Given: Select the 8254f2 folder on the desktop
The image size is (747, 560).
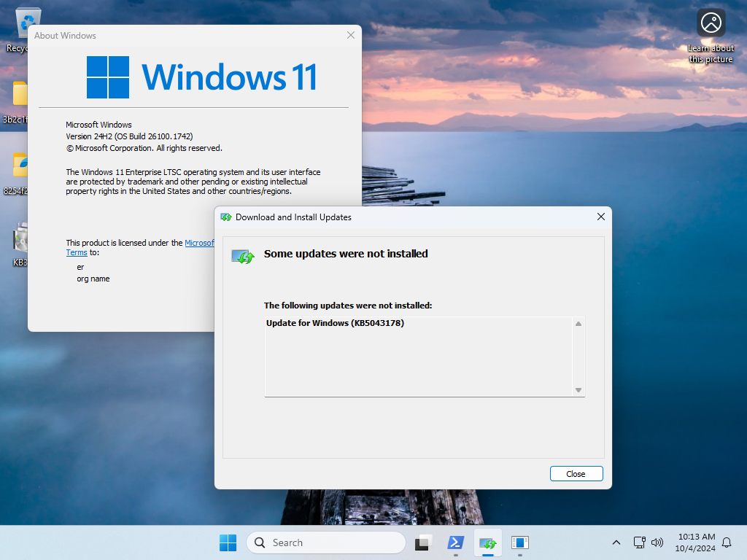Looking at the screenshot, I should click(15, 174).
